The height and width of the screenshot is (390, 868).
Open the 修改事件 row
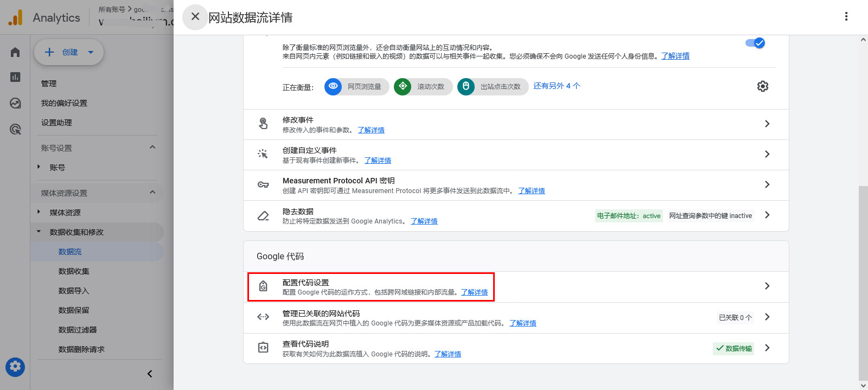point(516,124)
